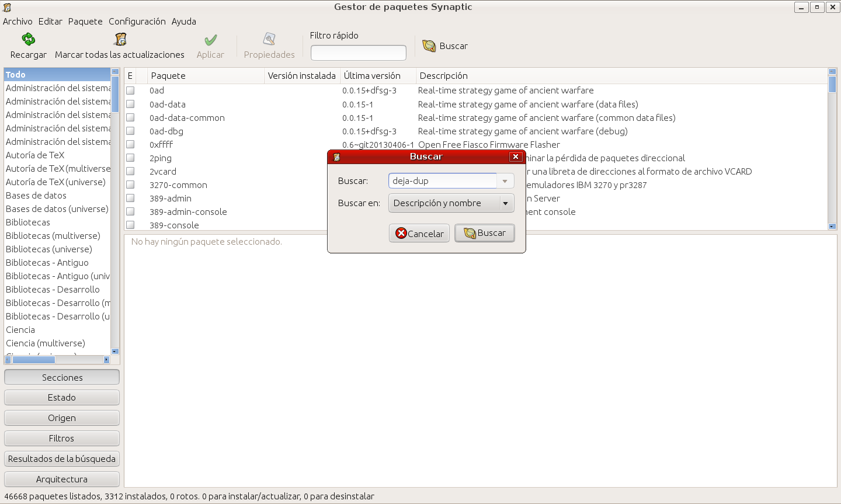Viewport: 841px width, 504px height.
Task: Click the Filtro rápido input field
Action: point(358,53)
